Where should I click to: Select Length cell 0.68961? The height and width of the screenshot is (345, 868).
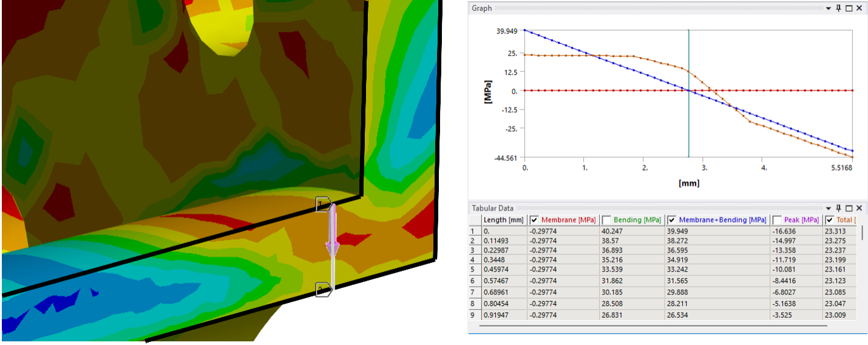point(503,292)
